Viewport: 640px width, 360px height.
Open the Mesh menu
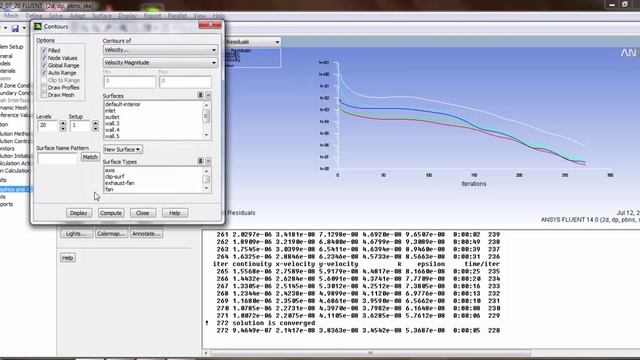click(x=11, y=16)
